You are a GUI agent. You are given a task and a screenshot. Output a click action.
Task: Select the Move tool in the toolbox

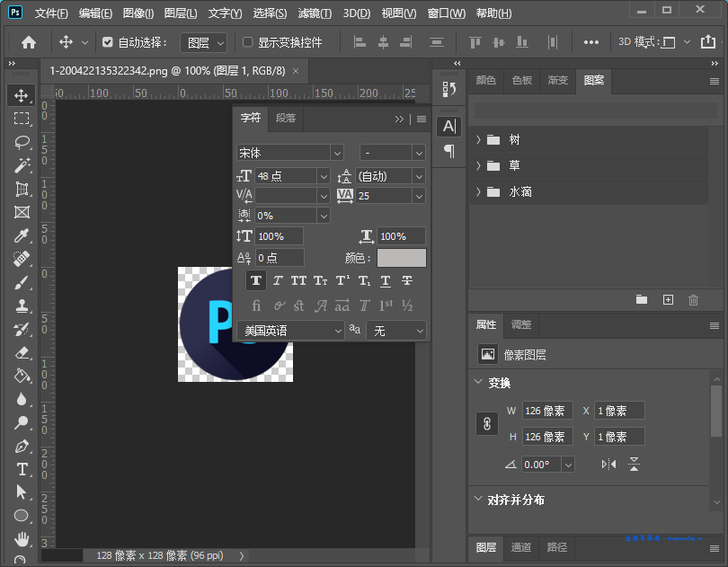point(21,95)
